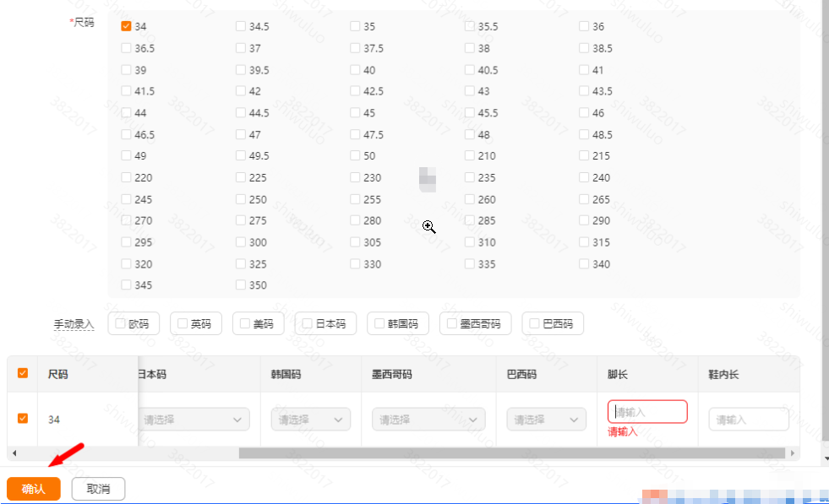Screen dimensions: 829x504
Task: Expand the 巴西码 dropdown in the table
Action: (x=546, y=419)
